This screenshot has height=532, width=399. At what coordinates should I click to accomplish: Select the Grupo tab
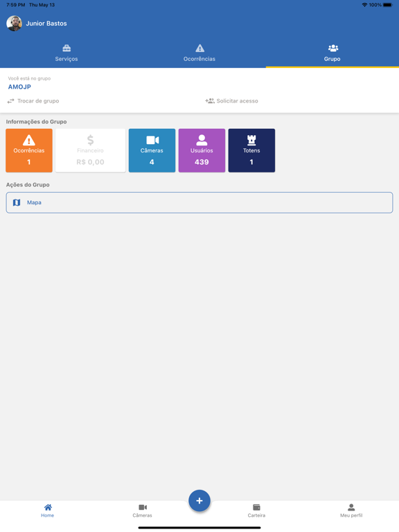[332, 53]
